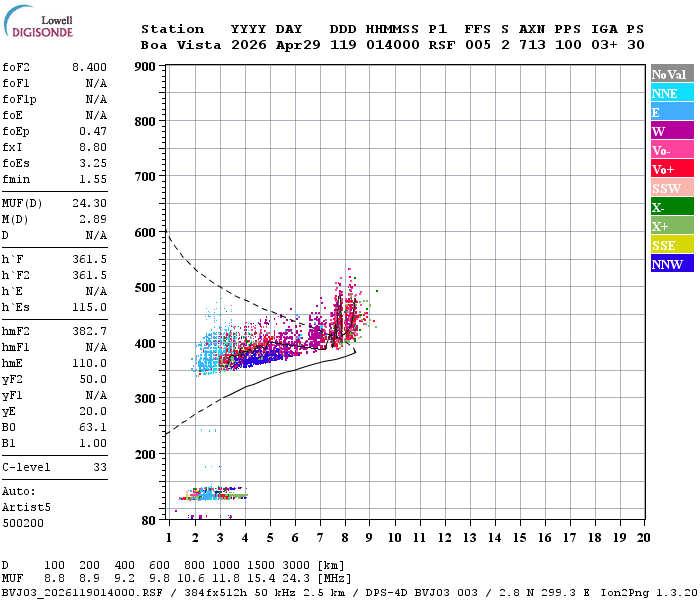
Task: Click the 900 km height axis label
Action: tap(145, 67)
